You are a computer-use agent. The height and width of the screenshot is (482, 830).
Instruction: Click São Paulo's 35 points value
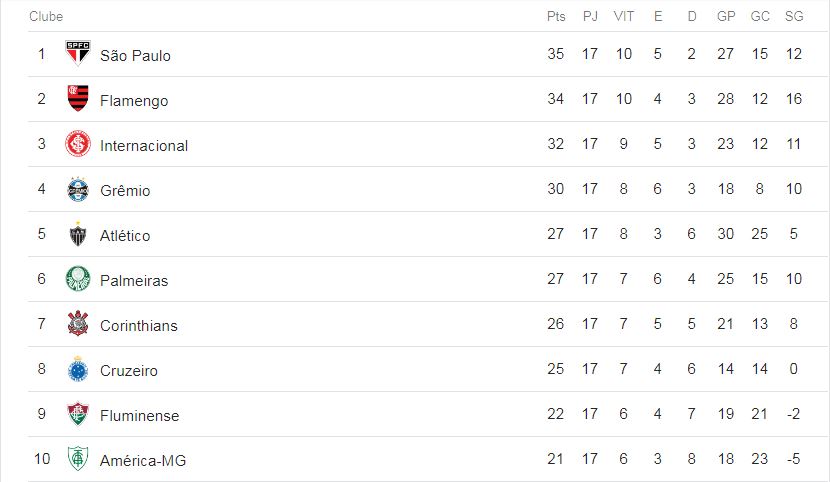pos(556,53)
